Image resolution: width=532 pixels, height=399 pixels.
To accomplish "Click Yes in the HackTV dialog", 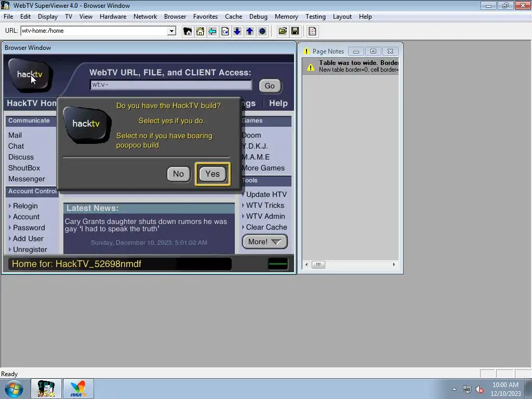I will pyautogui.click(x=212, y=174).
